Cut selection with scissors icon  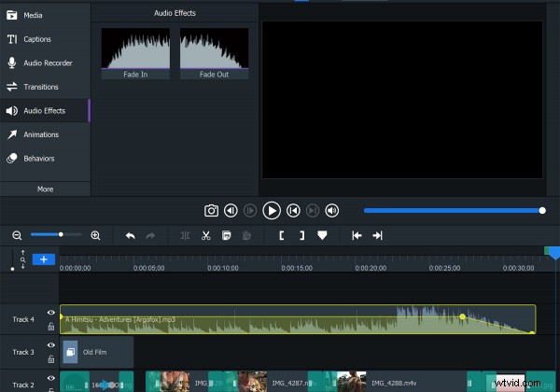coord(205,235)
